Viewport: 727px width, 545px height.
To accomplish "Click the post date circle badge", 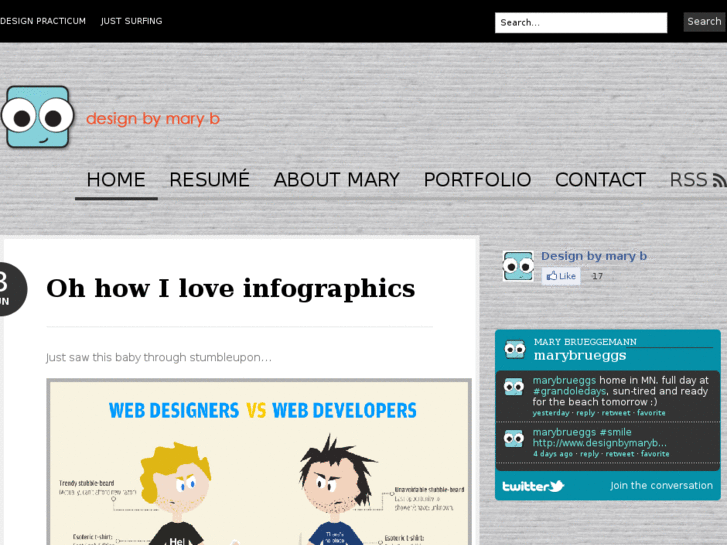I will tap(13, 289).
